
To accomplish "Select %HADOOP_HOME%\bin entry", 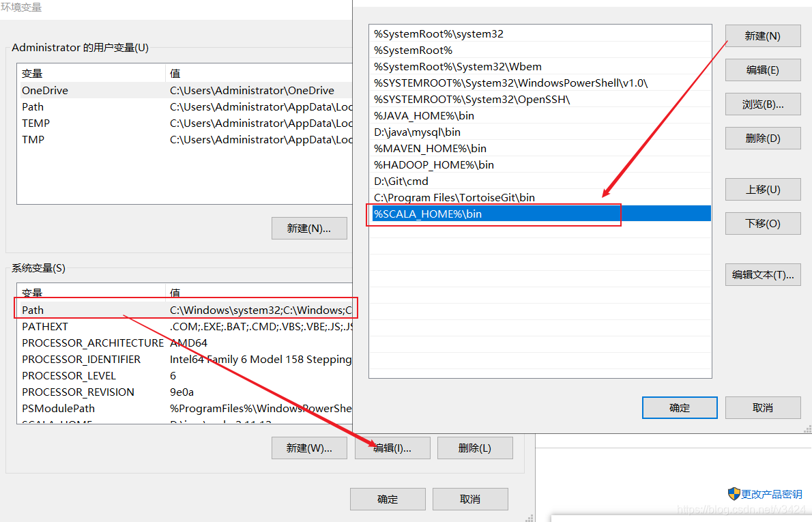I will tap(540, 164).
